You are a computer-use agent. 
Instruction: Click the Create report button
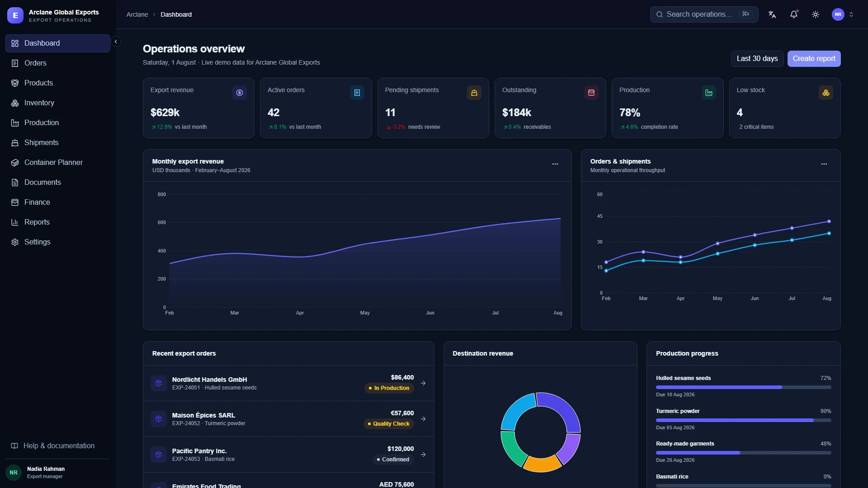click(x=814, y=59)
